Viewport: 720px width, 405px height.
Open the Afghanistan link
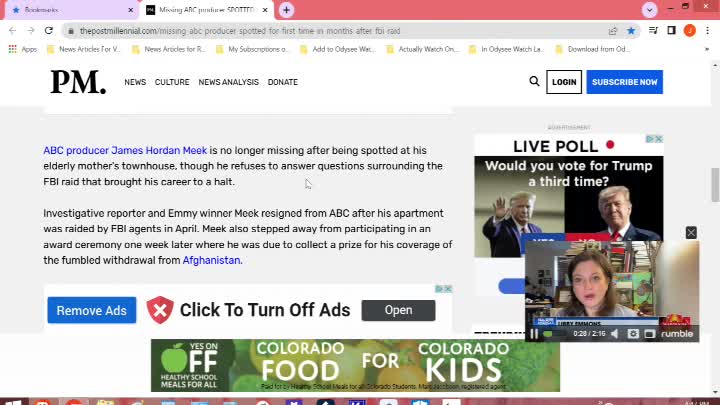[x=211, y=260]
